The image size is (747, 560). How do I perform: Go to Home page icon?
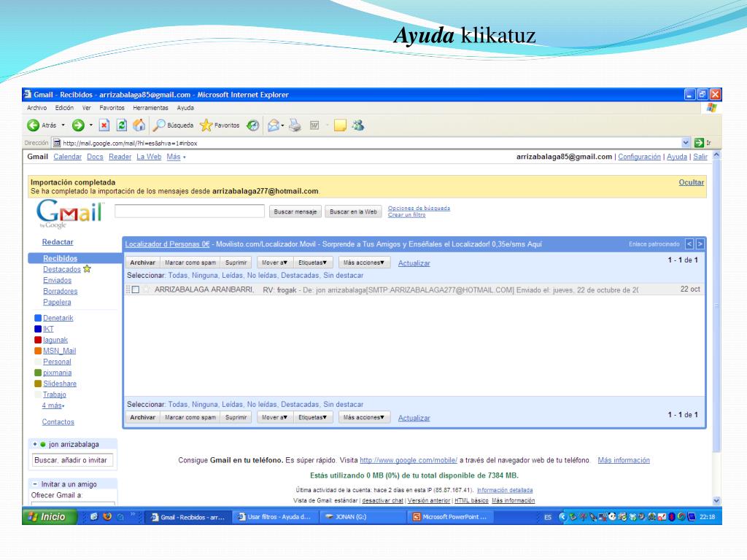coord(139,125)
